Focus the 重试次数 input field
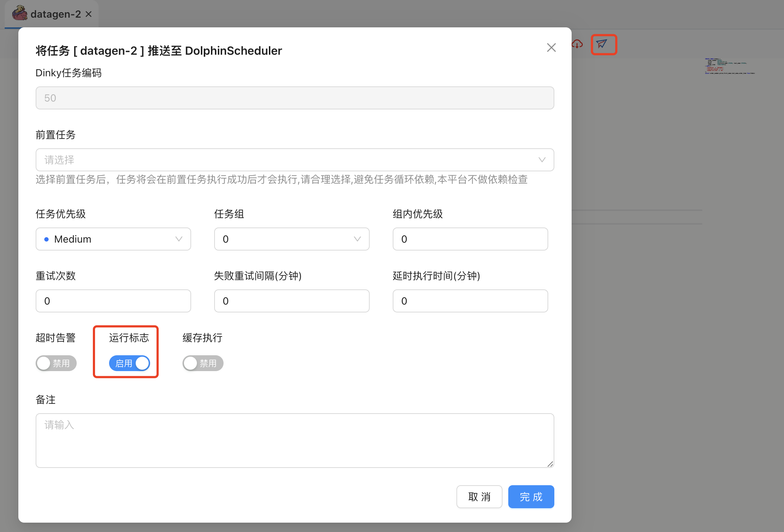784x532 pixels. click(x=113, y=301)
